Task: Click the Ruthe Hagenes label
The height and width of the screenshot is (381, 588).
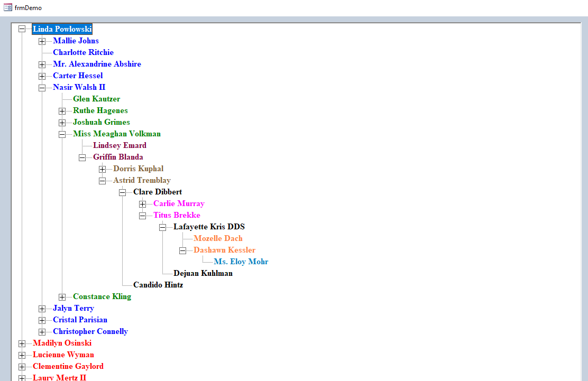Action: pos(100,110)
